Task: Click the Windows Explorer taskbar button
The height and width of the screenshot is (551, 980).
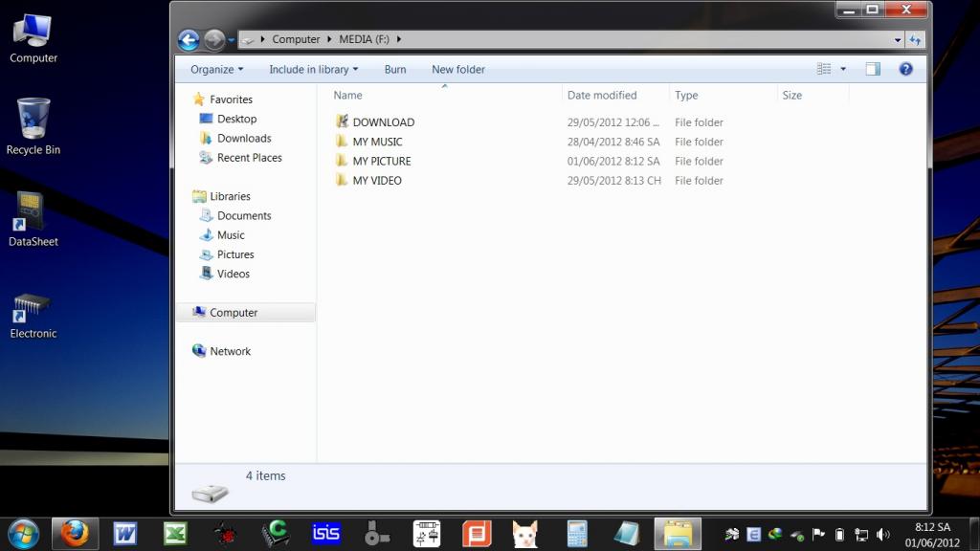Action: [678, 534]
